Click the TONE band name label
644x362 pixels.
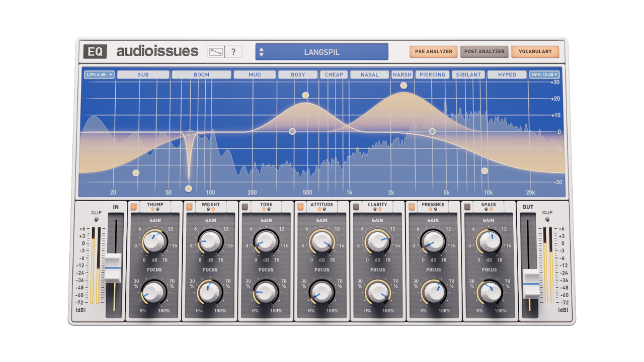[x=267, y=205]
